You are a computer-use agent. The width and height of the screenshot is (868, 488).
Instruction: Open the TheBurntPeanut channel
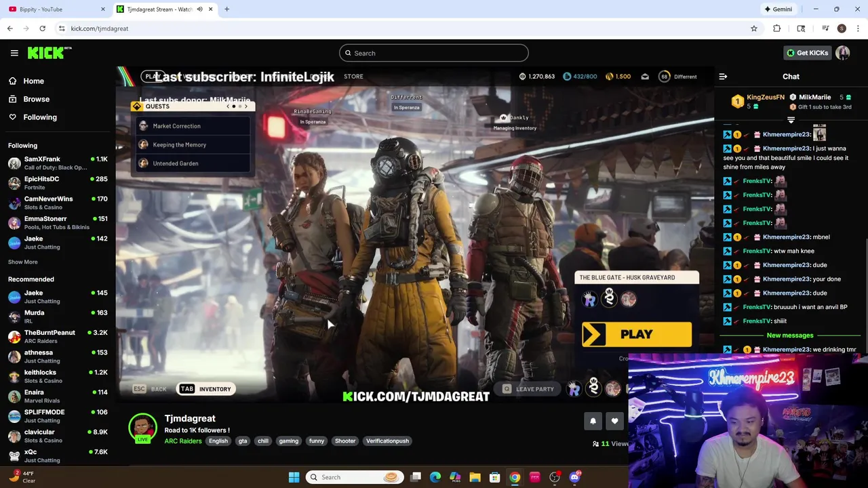[x=58, y=336]
